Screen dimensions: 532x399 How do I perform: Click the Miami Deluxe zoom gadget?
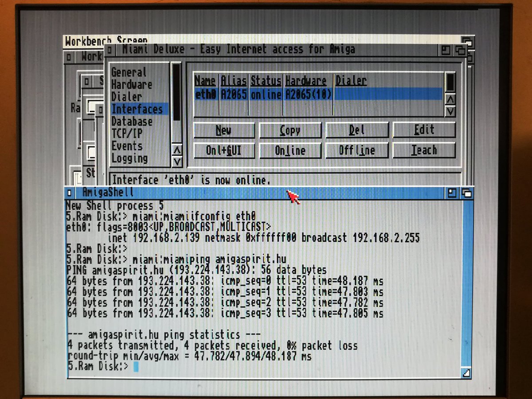446,50
